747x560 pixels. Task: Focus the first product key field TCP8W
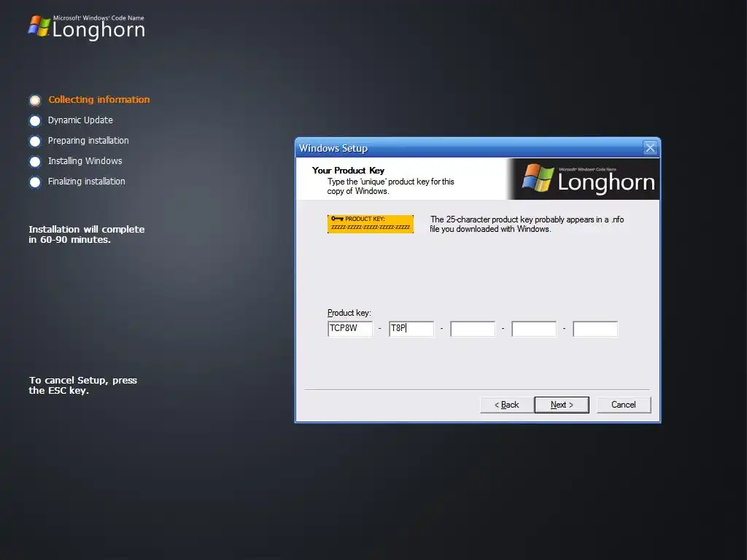[350, 329]
